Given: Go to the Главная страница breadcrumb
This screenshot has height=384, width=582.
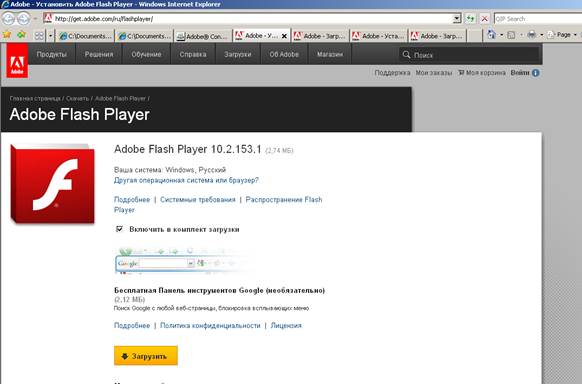Looking at the screenshot, I should 35,98.
